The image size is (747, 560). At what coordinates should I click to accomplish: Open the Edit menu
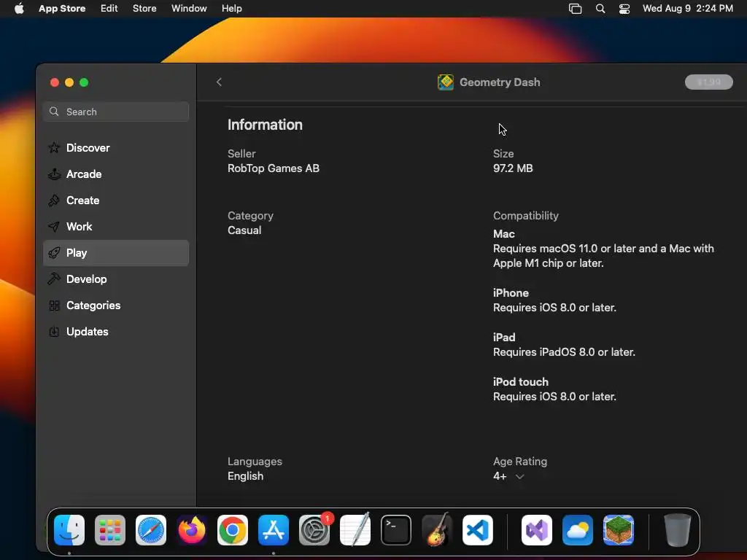pyautogui.click(x=109, y=9)
